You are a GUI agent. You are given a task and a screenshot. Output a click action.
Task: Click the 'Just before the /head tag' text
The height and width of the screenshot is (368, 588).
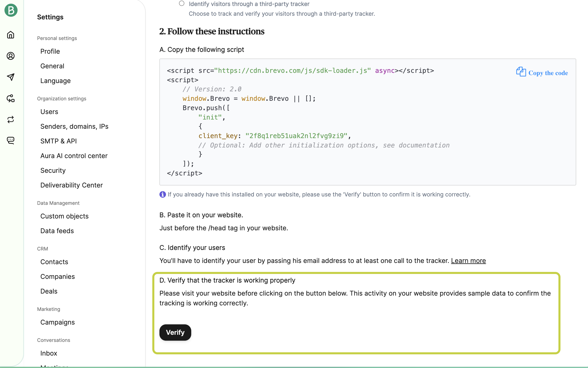pos(224,228)
